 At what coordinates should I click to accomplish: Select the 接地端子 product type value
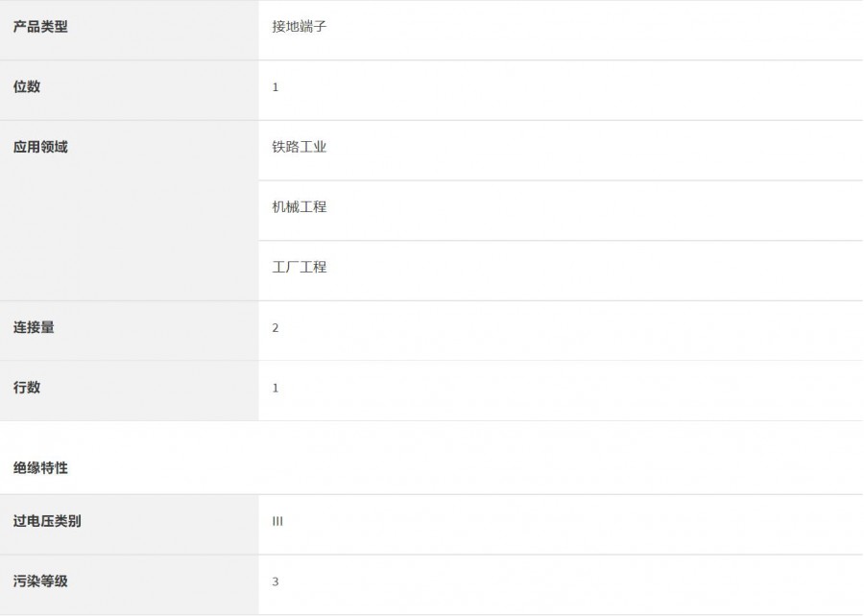click(300, 27)
